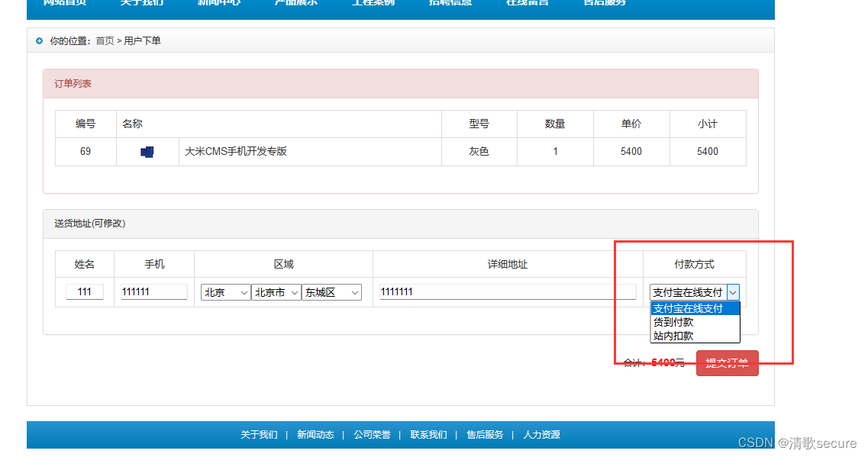Open the city dropdown showing 北京市
868x457 pixels.
click(x=276, y=291)
